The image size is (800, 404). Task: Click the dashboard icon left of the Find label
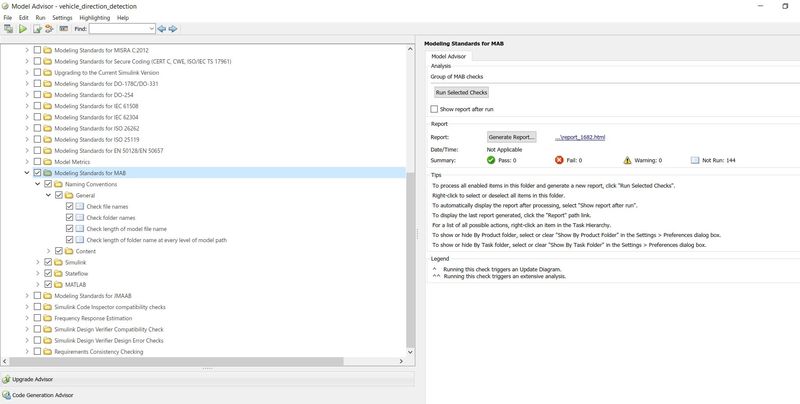point(64,29)
